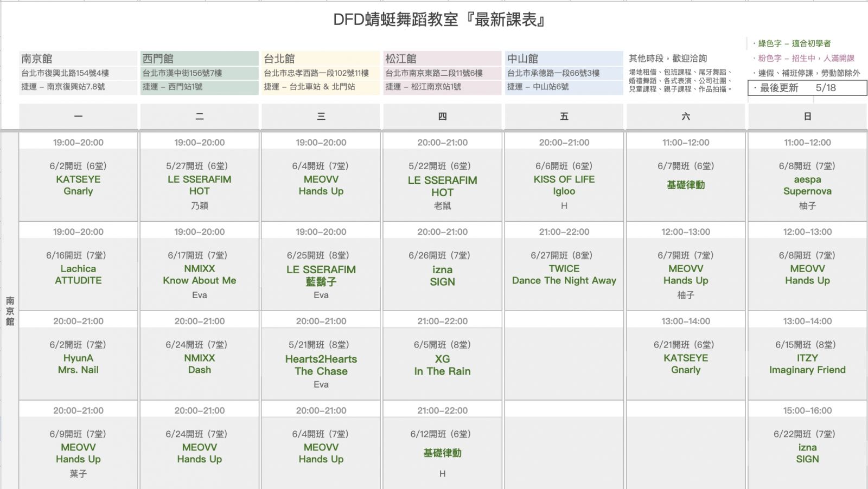Click 6/16開班 (7堂) start date
This screenshot has height=489, width=868.
pos(75,255)
